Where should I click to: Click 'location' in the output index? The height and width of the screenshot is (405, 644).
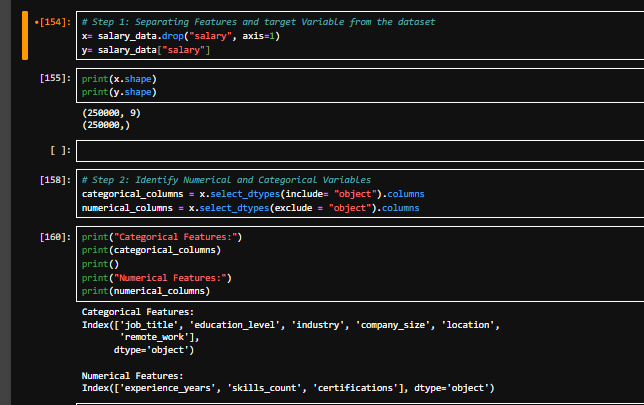[x=467, y=325]
